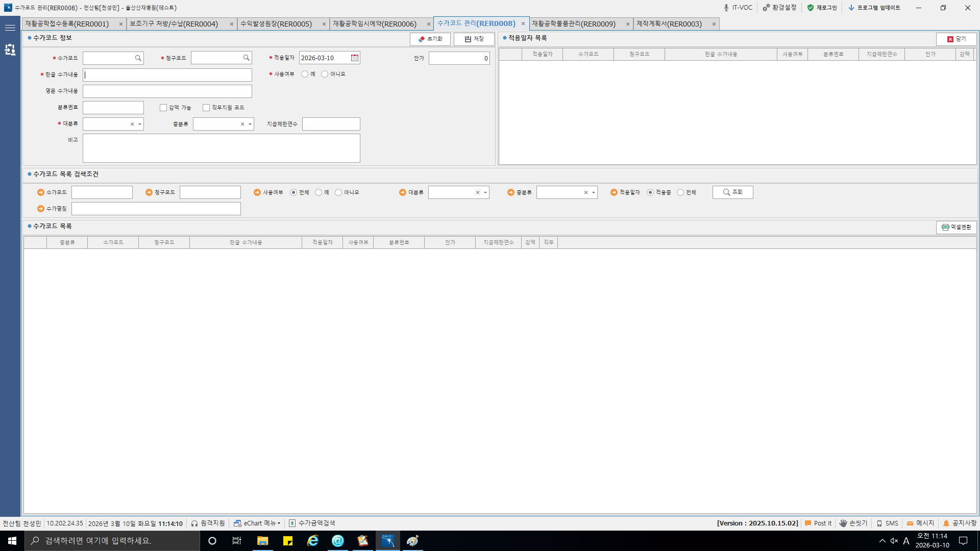980x551 pixels.
Task: Click the 저장 save button
Action: point(474,39)
